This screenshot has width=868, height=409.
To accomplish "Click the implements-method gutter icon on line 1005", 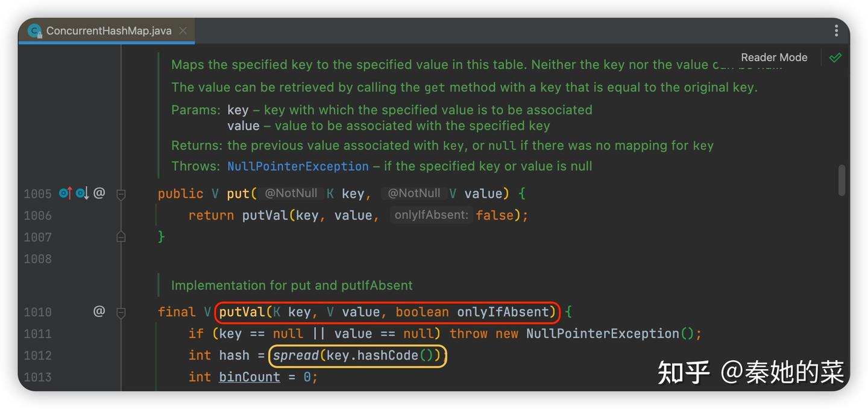I will (x=65, y=193).
